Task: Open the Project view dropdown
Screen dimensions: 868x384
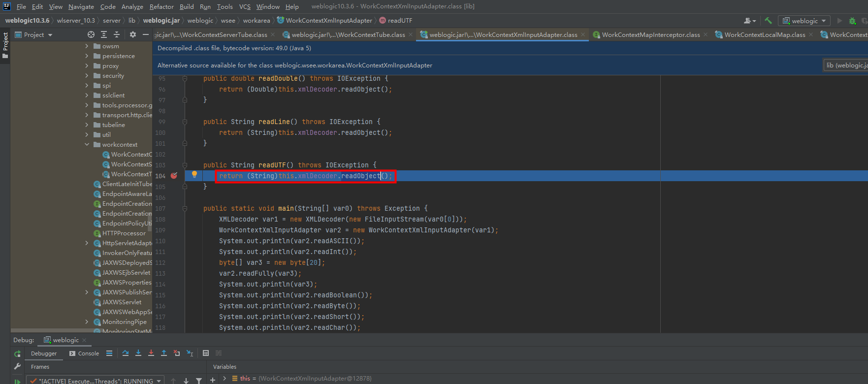Action: pyautogui.click(x=33, y=34)
